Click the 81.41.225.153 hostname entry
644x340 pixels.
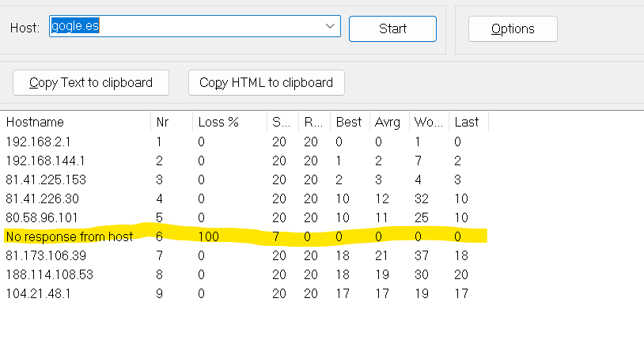46,179
